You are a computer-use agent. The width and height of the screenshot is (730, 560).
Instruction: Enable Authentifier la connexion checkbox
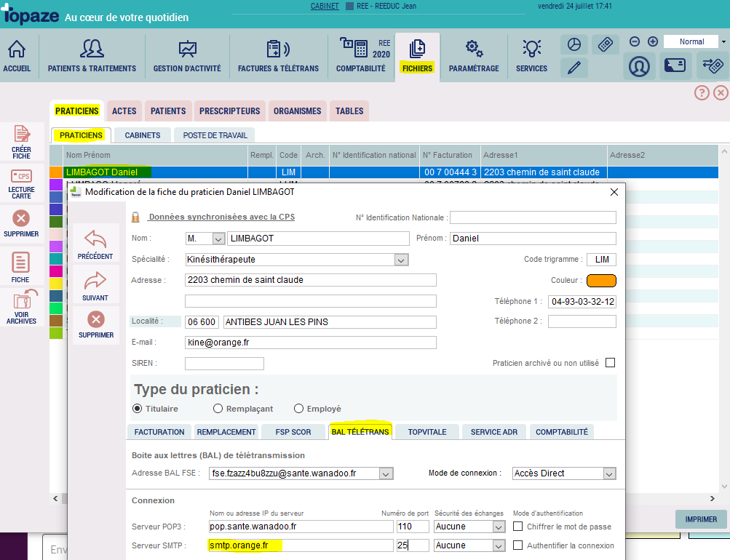(517, 545)
